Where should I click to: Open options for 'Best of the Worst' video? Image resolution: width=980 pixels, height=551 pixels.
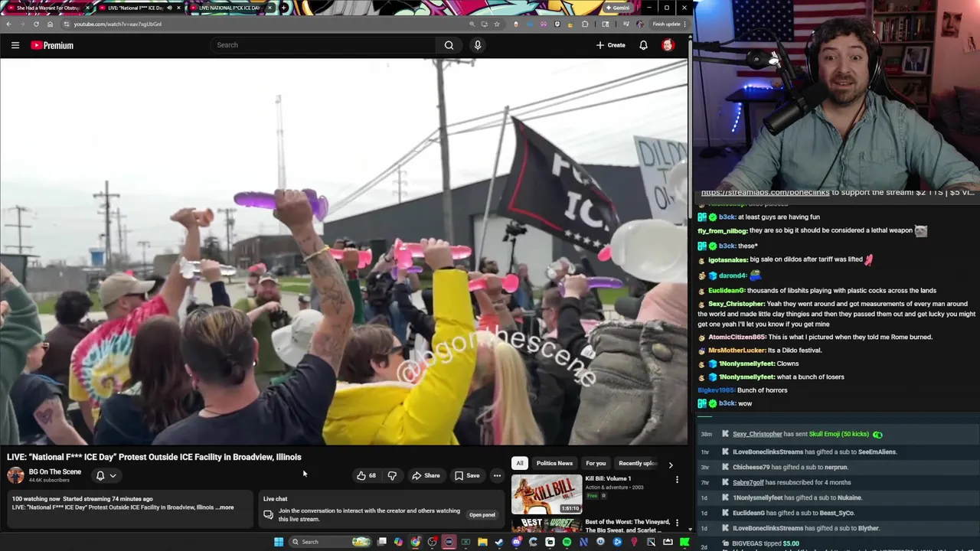click(677, 523)
